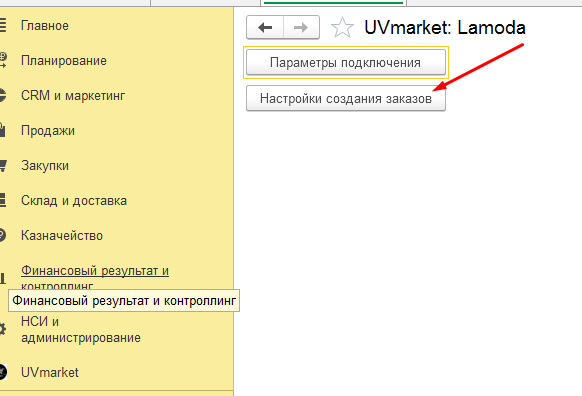Click the Продажи section icon
The height and width of the screenshot is (396, 582).
(3, 130)
